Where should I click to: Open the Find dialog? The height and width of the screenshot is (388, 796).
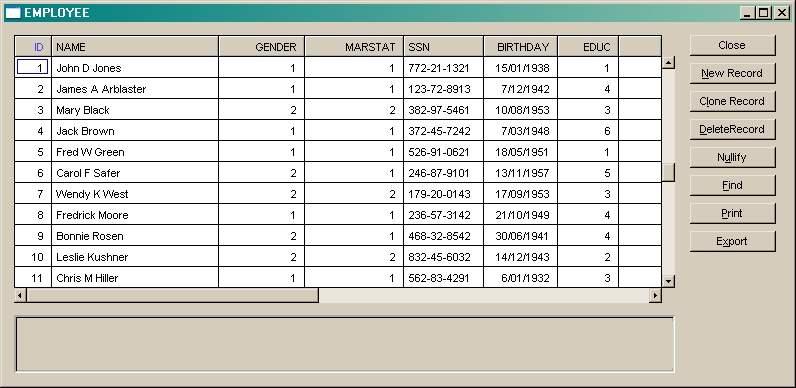coord(732,185)
